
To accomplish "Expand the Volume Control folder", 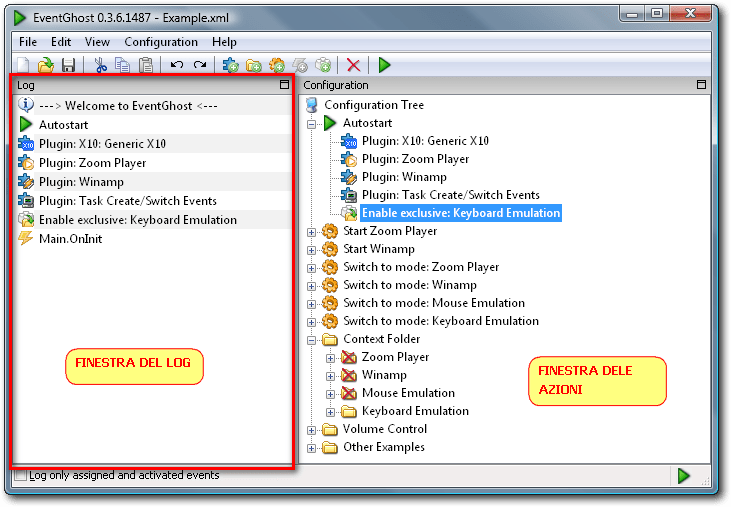I will pyautogui.click(x=311, y=430).
